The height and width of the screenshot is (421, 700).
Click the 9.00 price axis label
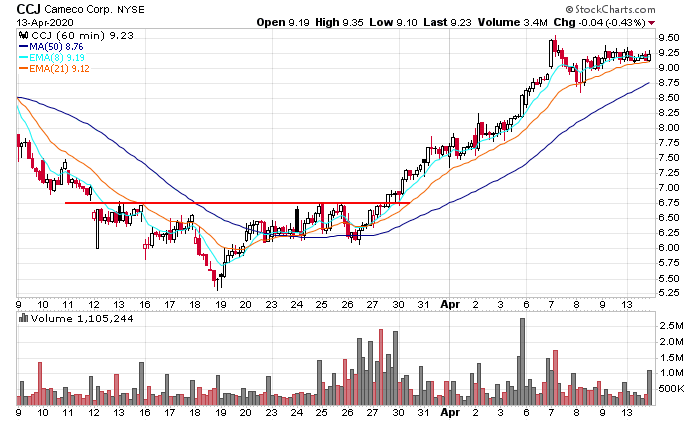(669, 68)
